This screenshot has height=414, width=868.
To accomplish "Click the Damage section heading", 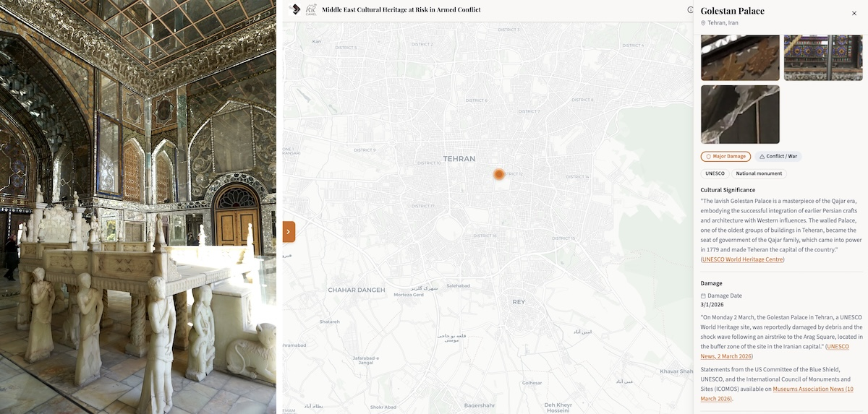I will click(x=711, y=283).
